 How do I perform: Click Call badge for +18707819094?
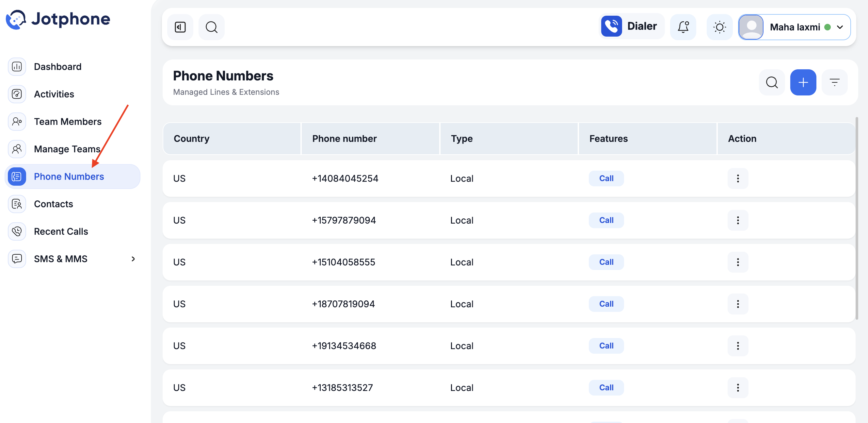click(x=606, y=304)
